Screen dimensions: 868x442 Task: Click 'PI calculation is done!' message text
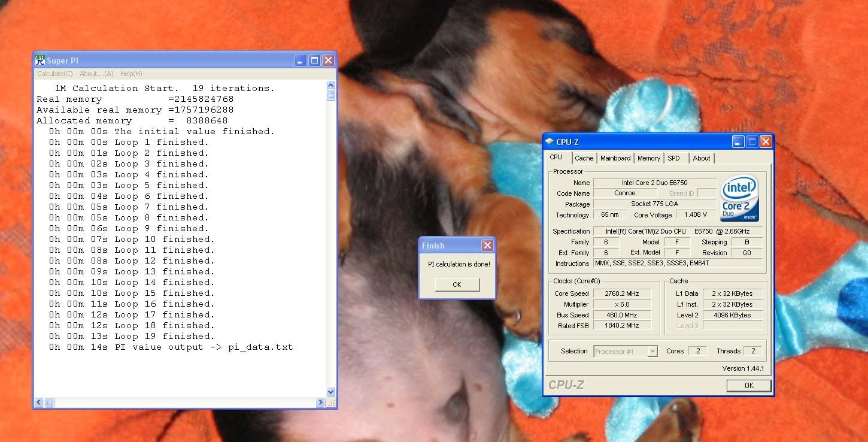(459, 264)
